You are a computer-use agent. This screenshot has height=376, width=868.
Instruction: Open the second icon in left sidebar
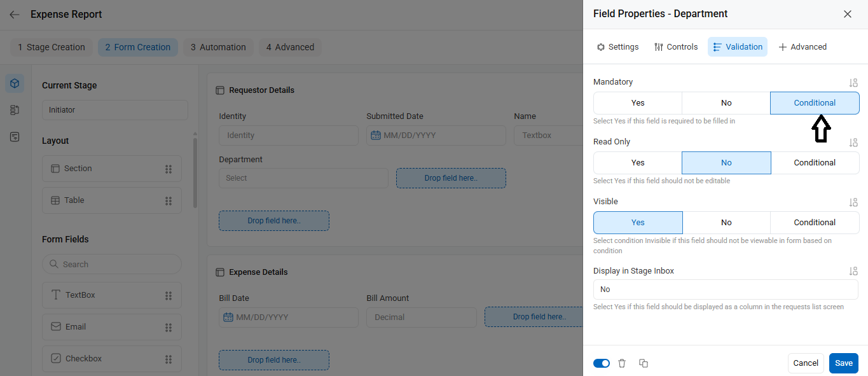(15, 110)
